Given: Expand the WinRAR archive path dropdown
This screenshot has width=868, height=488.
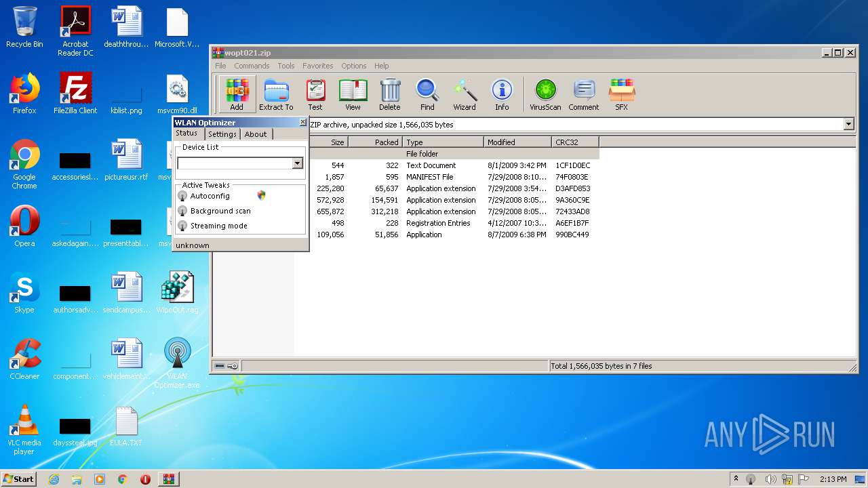Looking at the screenshot, I should tap(848, 124).
